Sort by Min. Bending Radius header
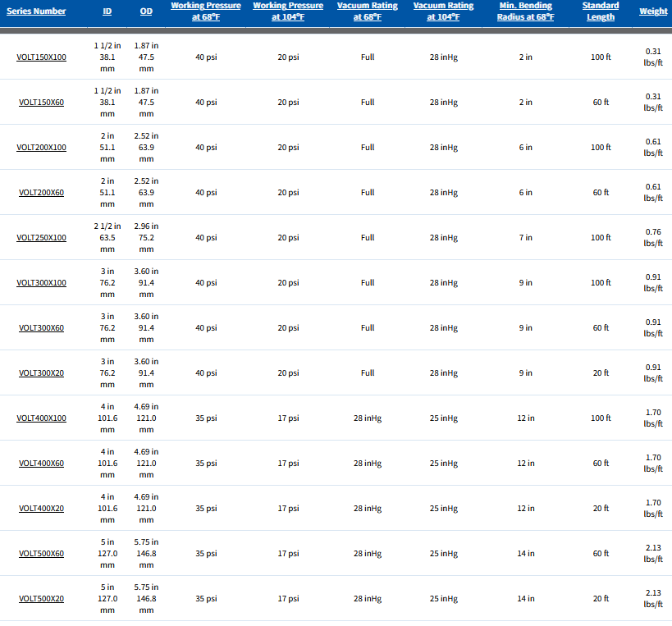 coord(525,11)
